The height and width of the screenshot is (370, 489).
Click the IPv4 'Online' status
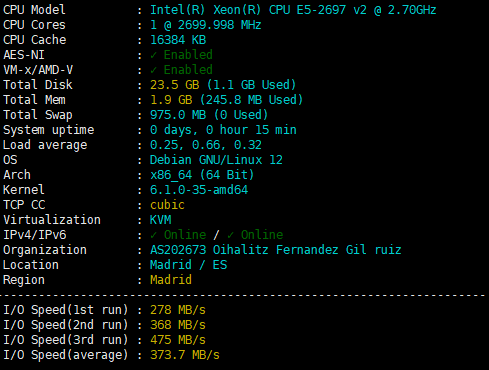tap(185, 235)
